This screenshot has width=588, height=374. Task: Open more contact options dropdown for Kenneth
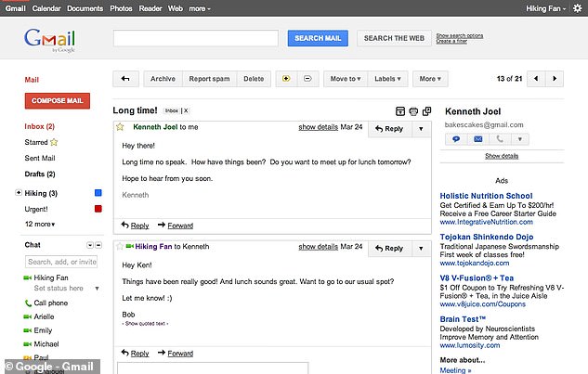coord(520,139)
